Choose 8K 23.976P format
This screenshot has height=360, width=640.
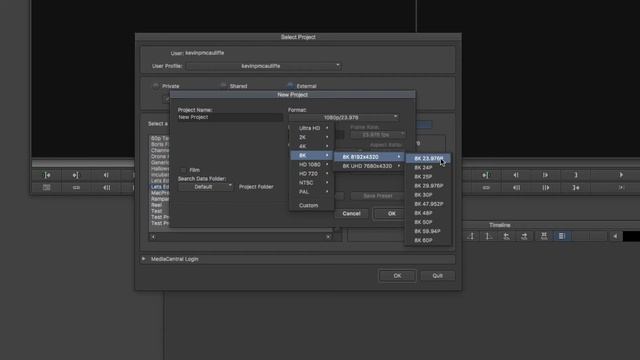[428, 158]
